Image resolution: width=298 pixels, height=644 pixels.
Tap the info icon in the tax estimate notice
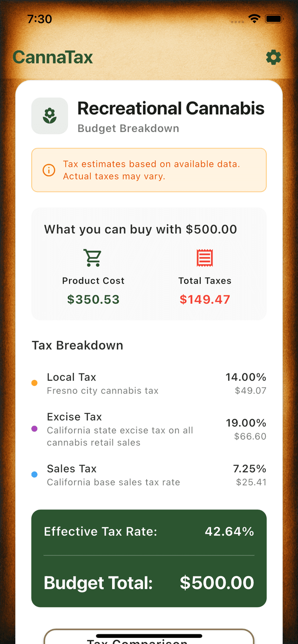pyautogui.click(x=49, y=170)
